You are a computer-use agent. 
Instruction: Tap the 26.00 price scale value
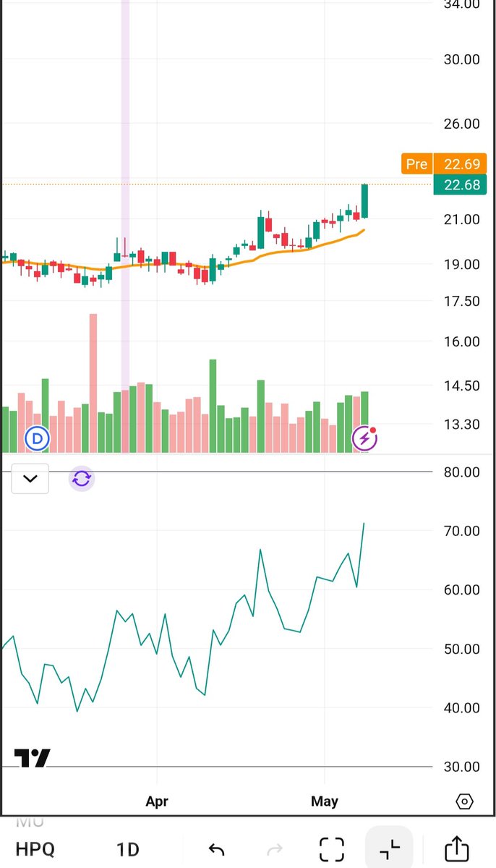(462, 124)
